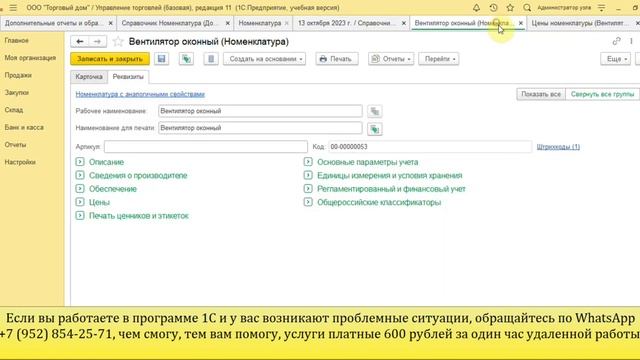The width and height of the screenshot is (640, 360).
Task: Switch to Номенклатура window tab
Action: [260, 23]
